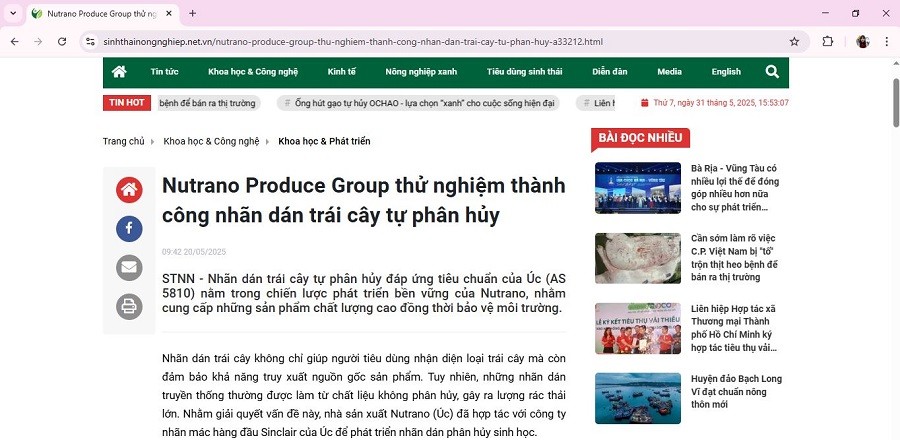
Task: Go to Khoa học & Công nghệ breadcrumb
Action: tap(211, 141)
